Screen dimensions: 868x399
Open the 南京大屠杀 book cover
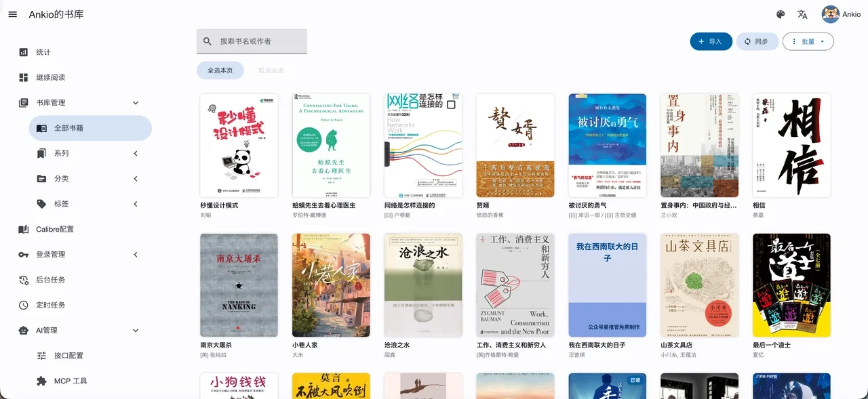pos(239,285)
